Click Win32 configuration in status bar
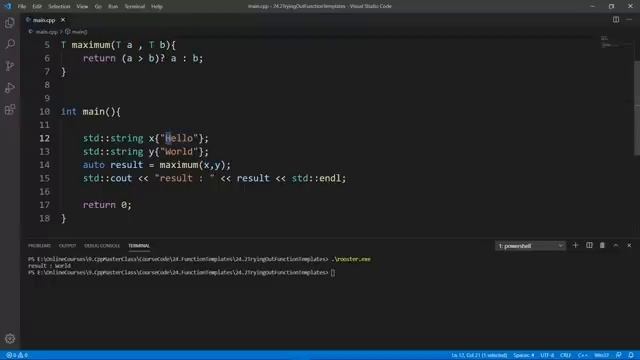640x360 pixels. [x=601, y=355]
